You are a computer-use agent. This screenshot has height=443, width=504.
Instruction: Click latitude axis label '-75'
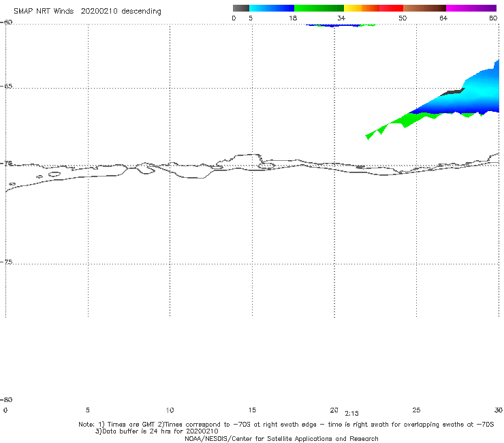coord(7,262)
